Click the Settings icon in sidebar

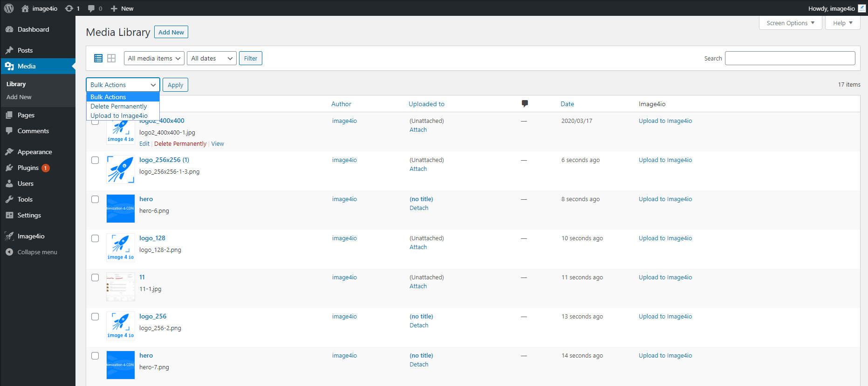pos(9,215)
